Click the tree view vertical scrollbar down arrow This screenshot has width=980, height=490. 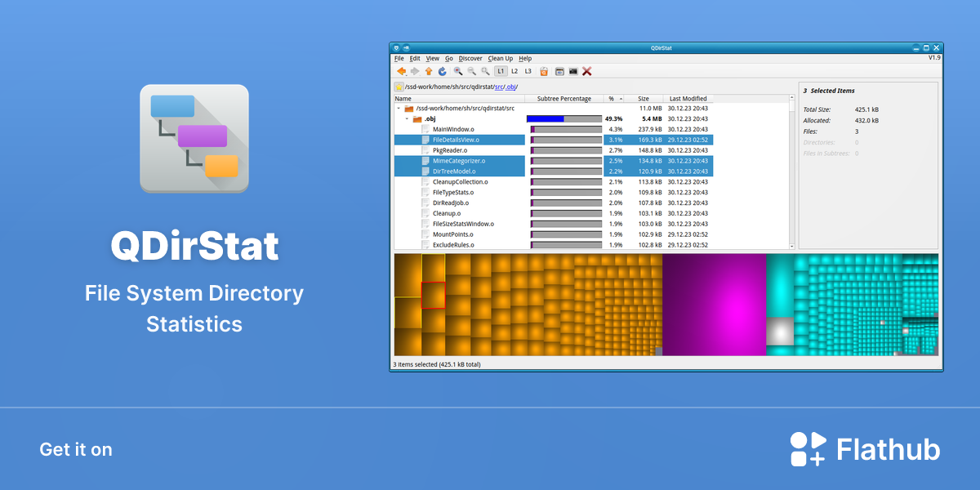[791, 245]
